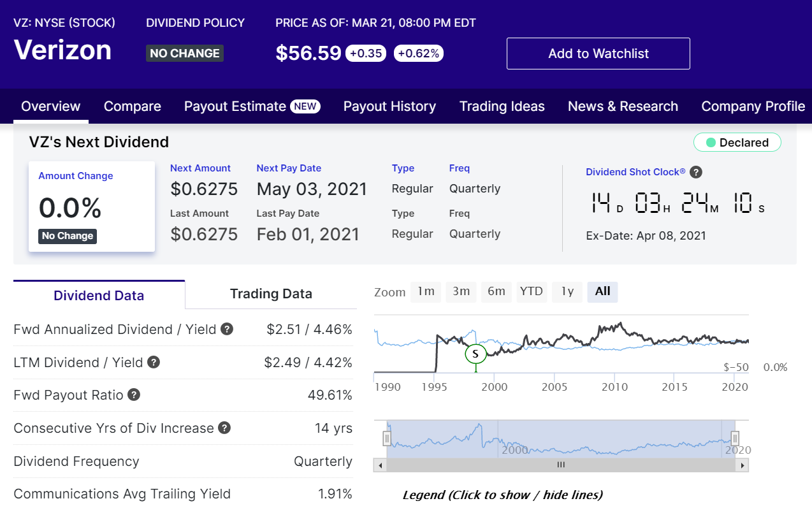Viewport: 812px width, 508px height.
Task: Click the NO CHANGE dividend policy badge
Action: pyautogui.click(x=185, y=54)
